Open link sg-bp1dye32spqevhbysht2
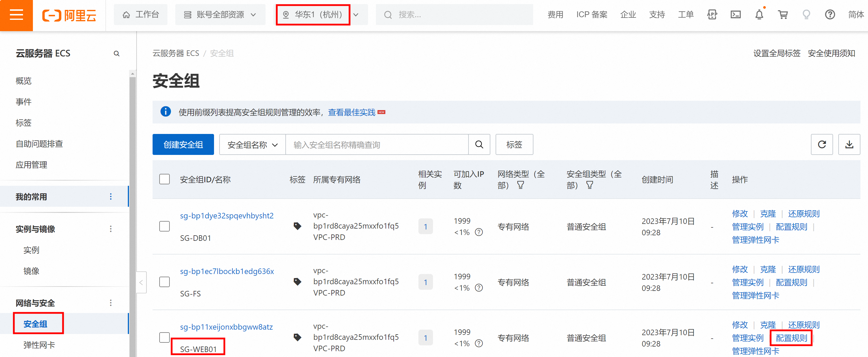 (x=227, y=215)
